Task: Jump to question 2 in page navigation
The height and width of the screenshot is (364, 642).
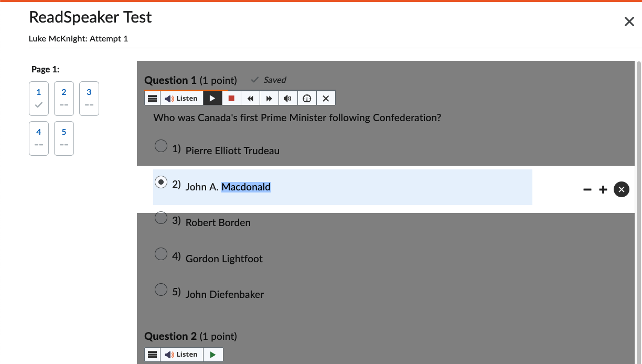Action: (x=64, y=98)
